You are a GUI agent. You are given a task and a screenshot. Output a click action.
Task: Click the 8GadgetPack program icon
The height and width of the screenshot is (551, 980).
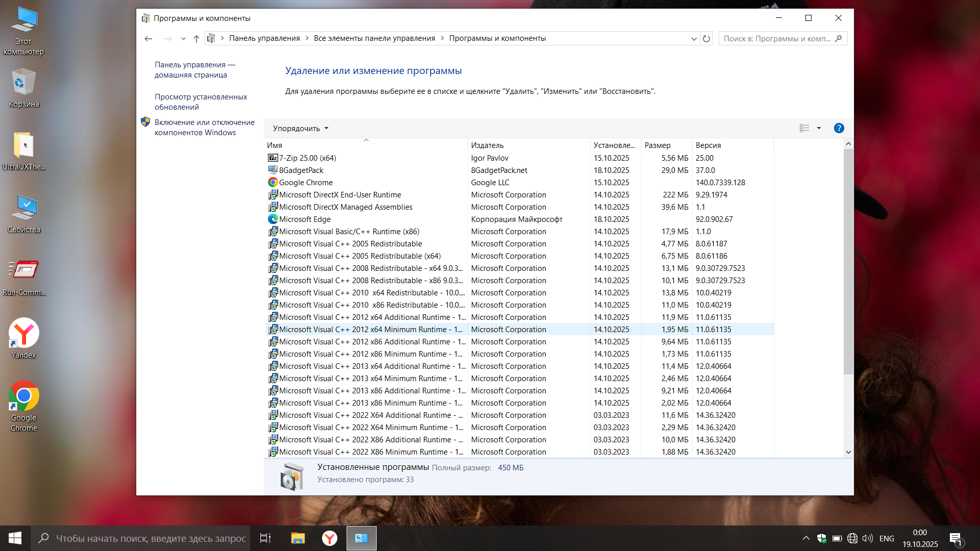pos(273,170)
